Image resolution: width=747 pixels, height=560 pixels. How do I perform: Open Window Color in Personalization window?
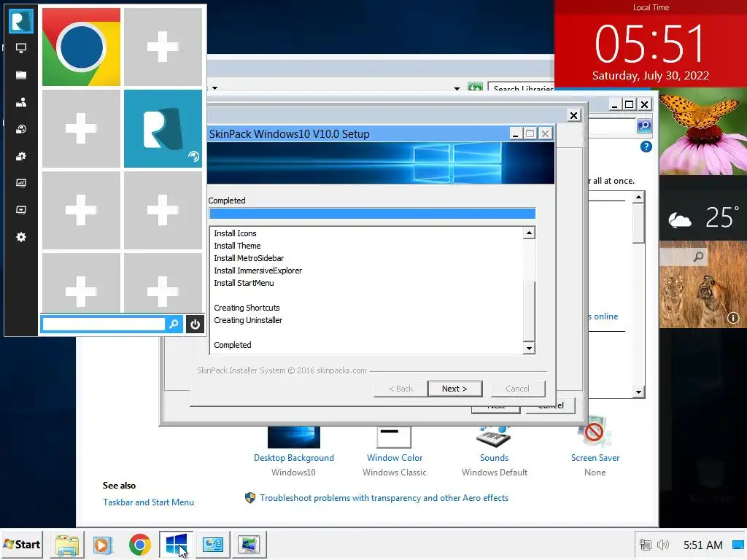tap(395, 458)
